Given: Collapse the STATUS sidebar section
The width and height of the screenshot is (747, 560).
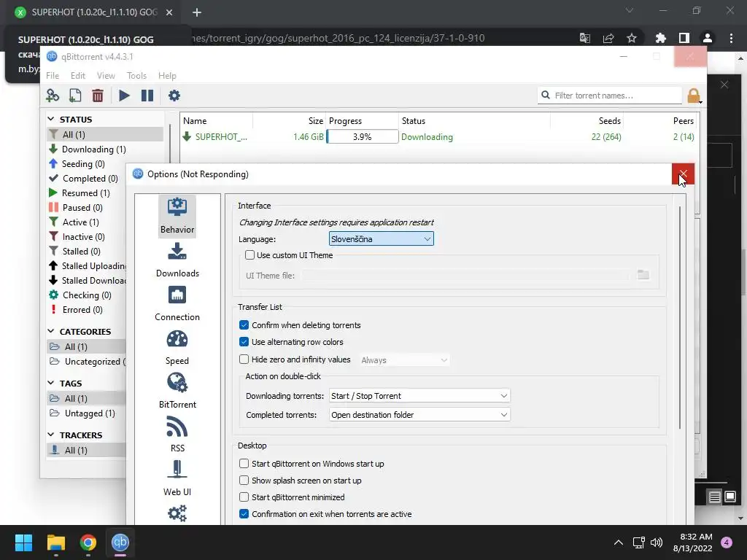Looking at the screenshot, I should pos(52,119).
